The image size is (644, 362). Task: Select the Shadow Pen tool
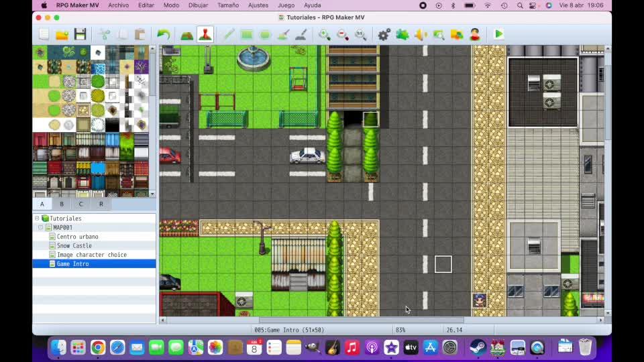[x=301, y=34]
